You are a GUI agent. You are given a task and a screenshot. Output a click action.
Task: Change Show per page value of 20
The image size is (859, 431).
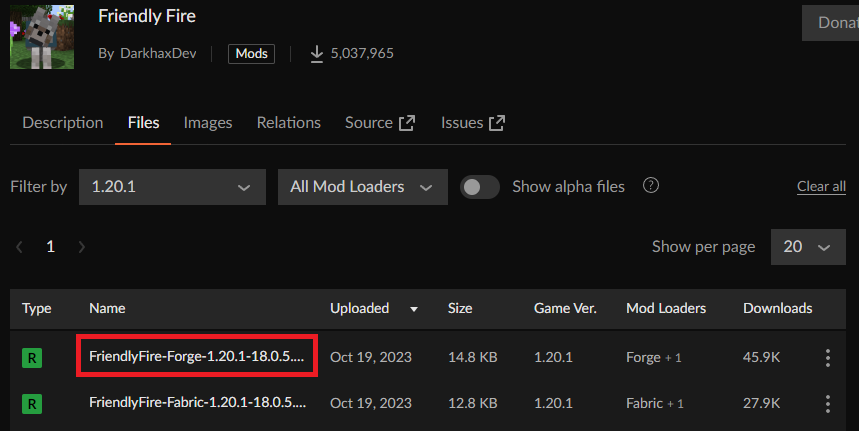808,247
